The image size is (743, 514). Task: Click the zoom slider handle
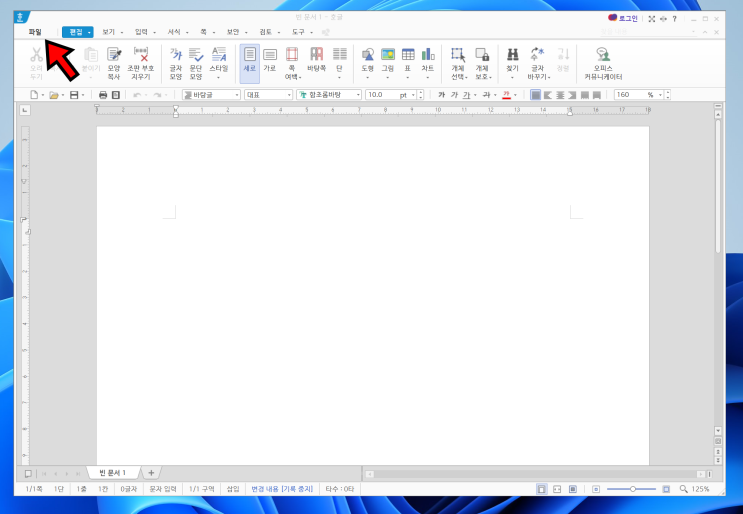point(633,488)
